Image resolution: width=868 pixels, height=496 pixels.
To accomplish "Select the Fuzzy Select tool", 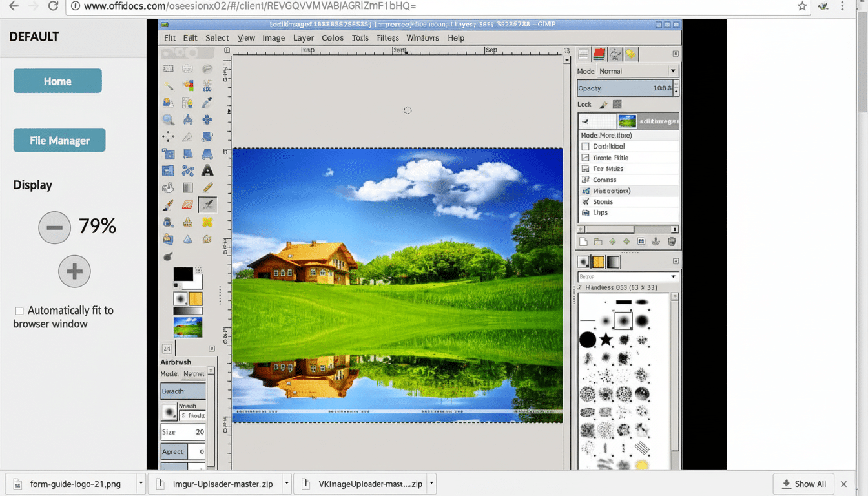I will 168,85.
